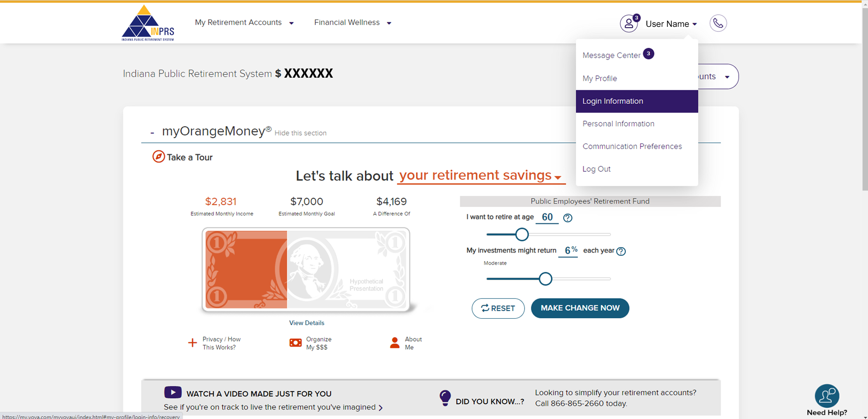Play the personalized video icon
This screenshot has height=419, width=868.
tap(173, 392)
